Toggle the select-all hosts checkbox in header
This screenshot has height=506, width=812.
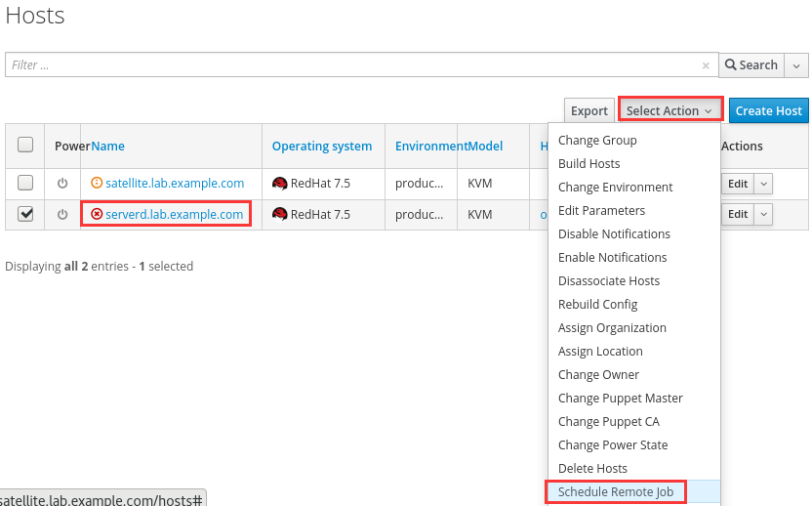coord(26,146)
